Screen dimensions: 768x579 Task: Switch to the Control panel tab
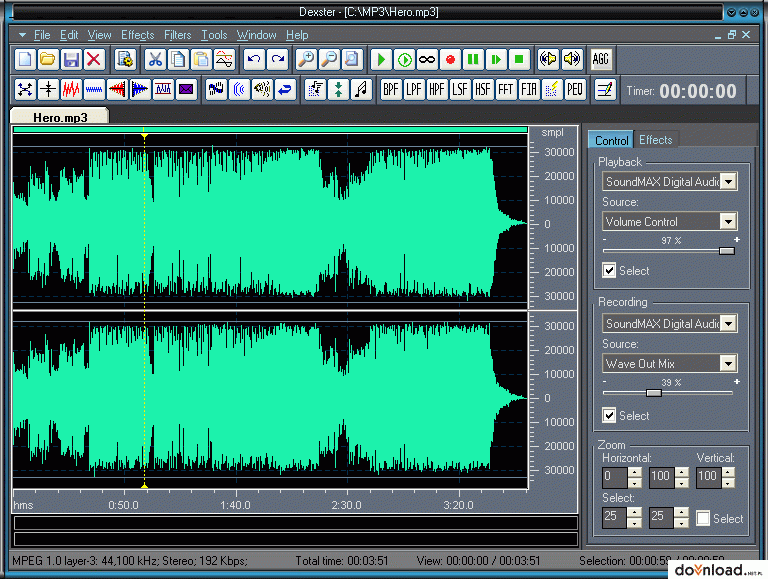pyautogui.click(x=611, y=140)
